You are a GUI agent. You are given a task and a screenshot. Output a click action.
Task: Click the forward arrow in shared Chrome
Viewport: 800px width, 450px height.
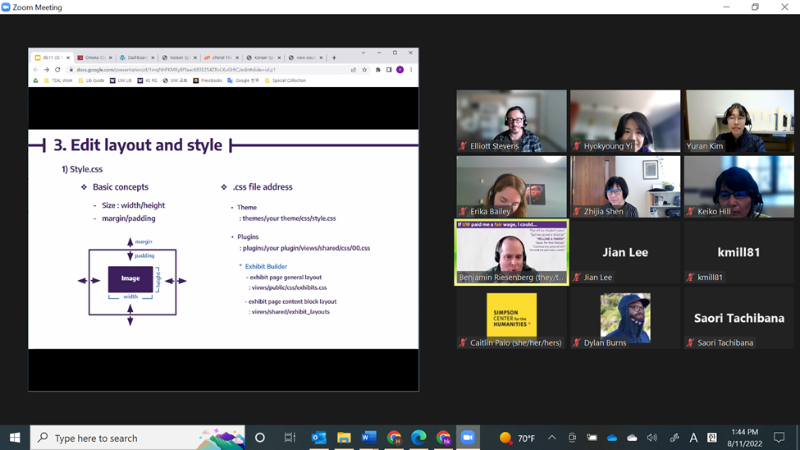pos(46,69)
